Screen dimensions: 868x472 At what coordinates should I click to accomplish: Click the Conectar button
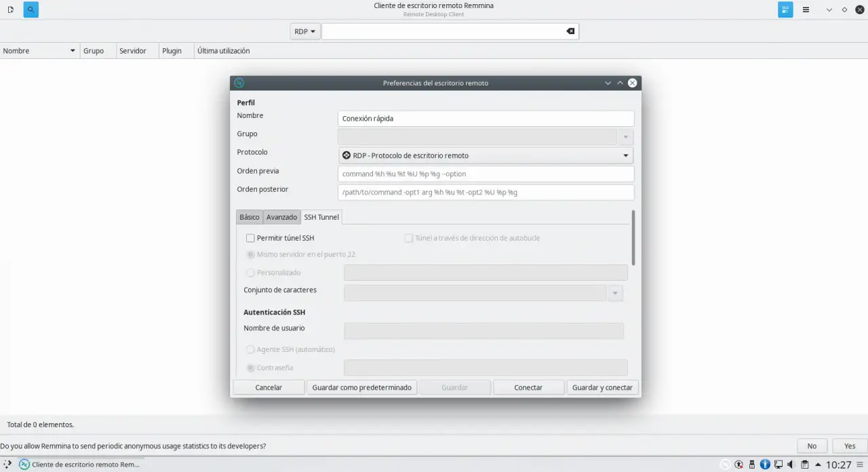[528, 387]
